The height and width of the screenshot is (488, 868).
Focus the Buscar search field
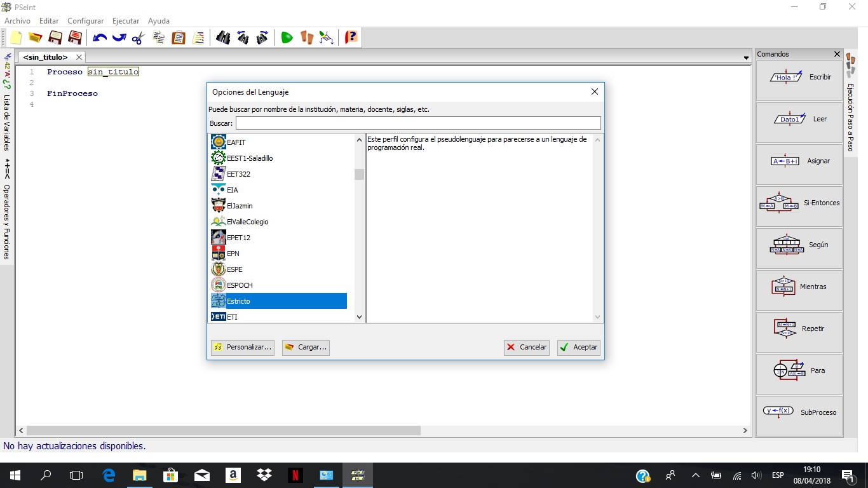[418, 123]
